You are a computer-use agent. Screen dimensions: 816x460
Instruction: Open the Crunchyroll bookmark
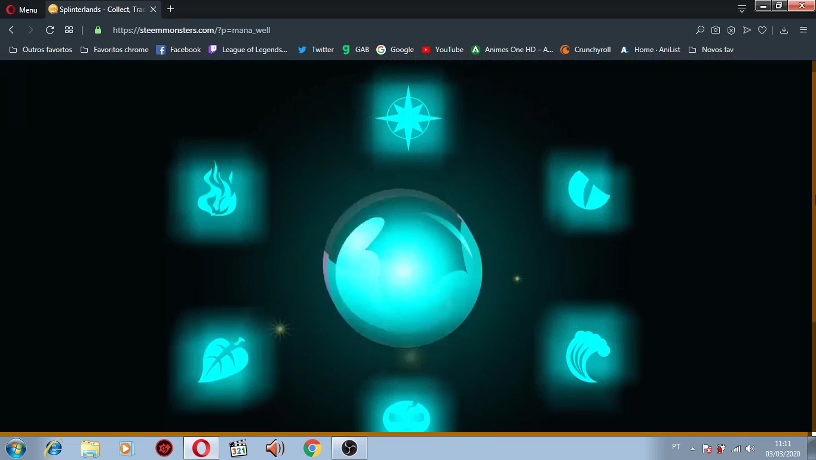pyautogui.click(x=585, y=49)
